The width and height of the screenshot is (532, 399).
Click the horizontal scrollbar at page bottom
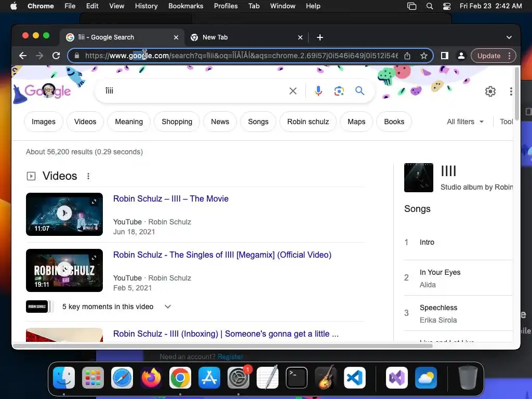(223, 346)
